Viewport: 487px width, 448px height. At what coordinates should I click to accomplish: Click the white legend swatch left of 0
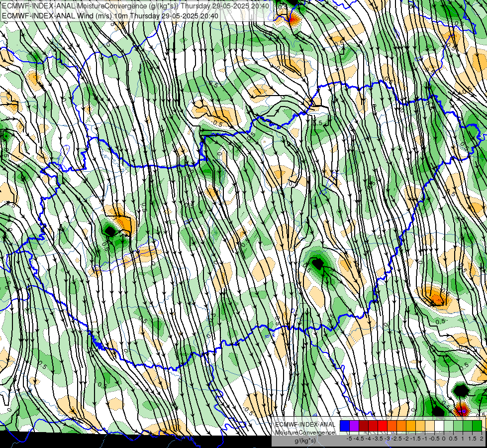click(x=439, y=426)
